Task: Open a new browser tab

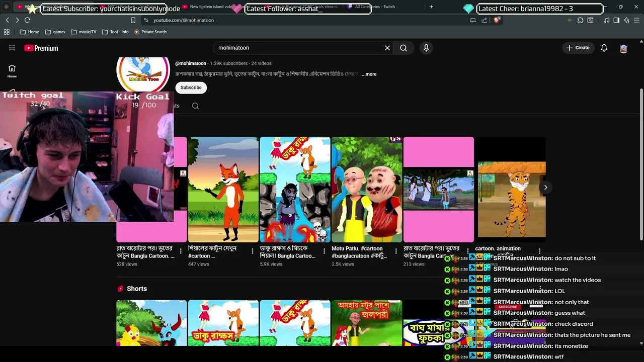Action: pyautogui.click(x=431, y=7)
